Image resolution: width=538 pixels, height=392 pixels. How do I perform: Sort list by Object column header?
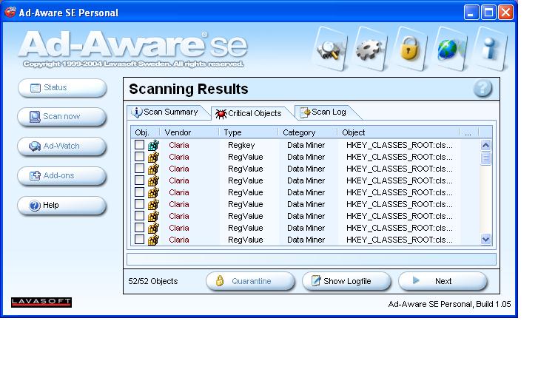point(398,132)
